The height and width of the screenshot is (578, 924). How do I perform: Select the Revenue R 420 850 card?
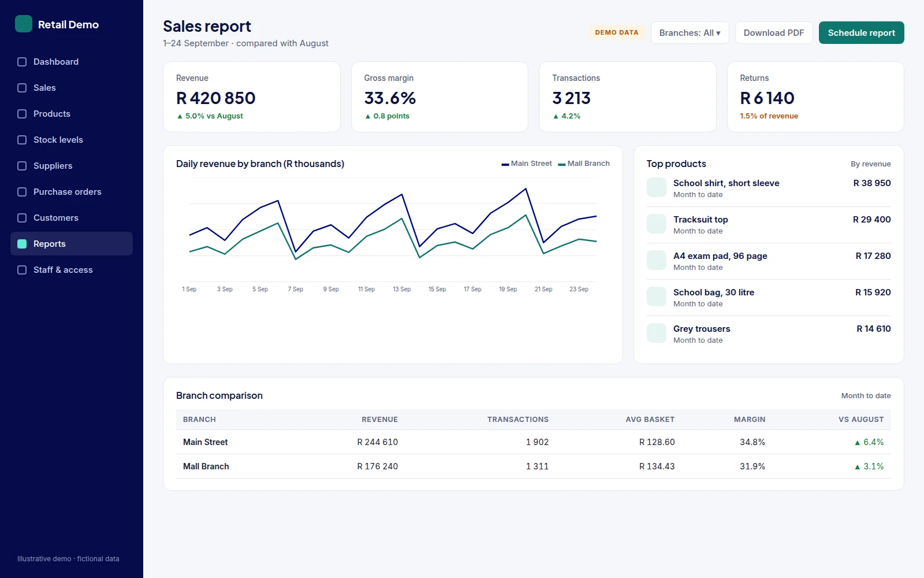(252, 97)
